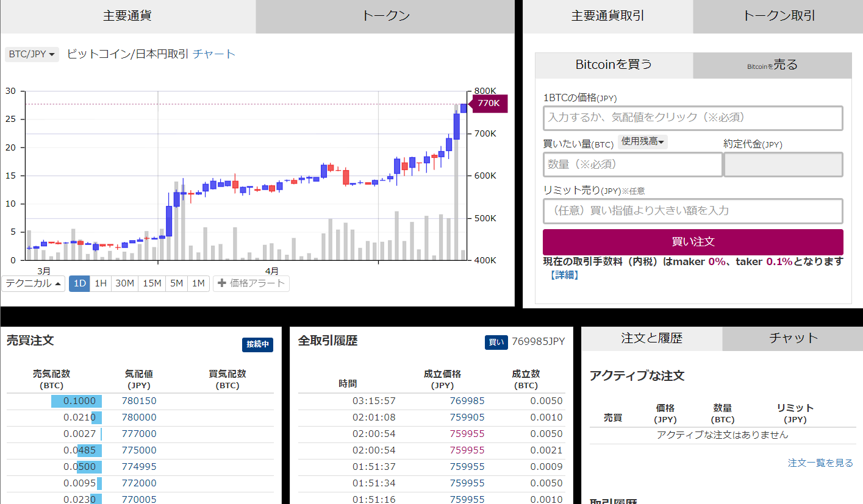Click ask price 772000 in order book

139,483
